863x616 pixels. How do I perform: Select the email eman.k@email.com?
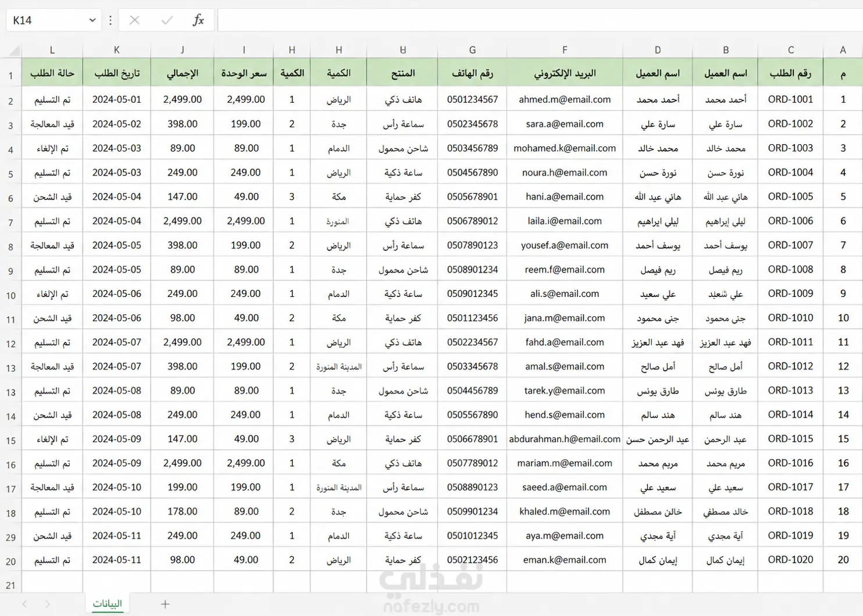coord(565,560)
